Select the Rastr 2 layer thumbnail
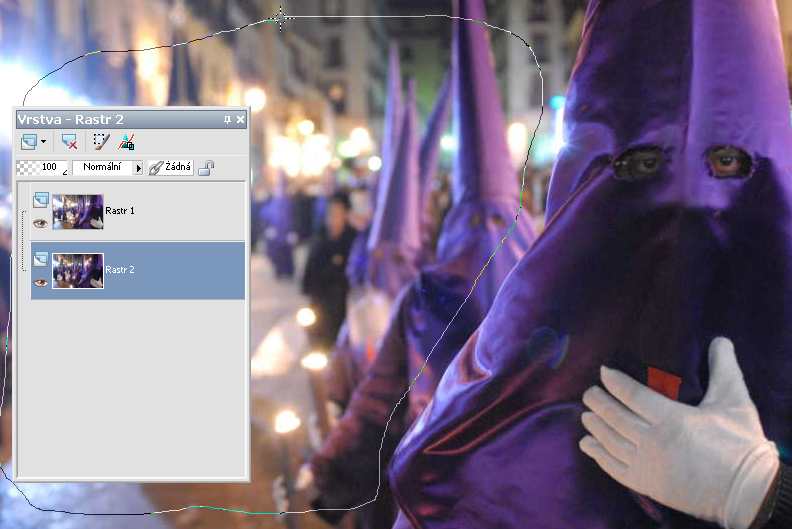Screen dimensions: 792x529 78,271
